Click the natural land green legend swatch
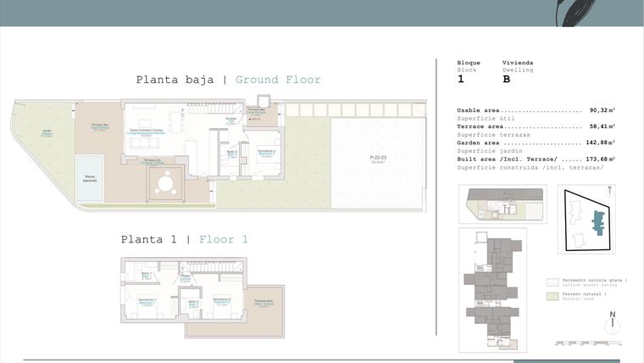Screen dimensions: 644x363 click(552, 296)
